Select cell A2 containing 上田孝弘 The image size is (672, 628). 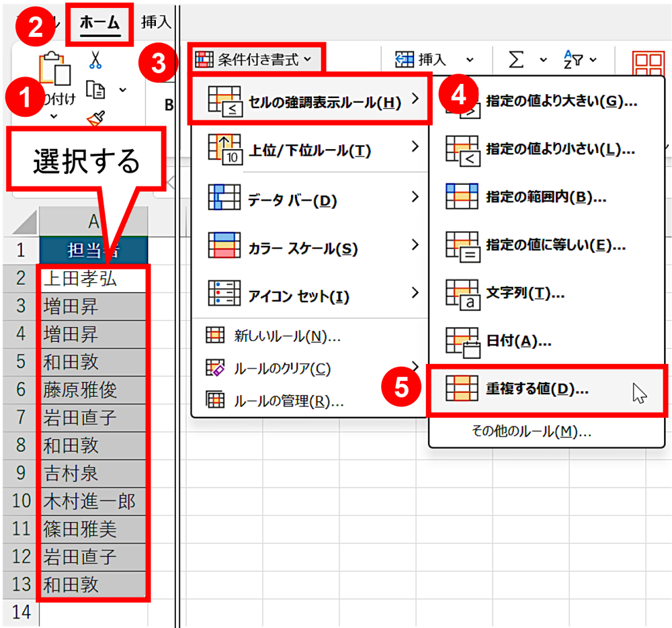click(93, 279)
